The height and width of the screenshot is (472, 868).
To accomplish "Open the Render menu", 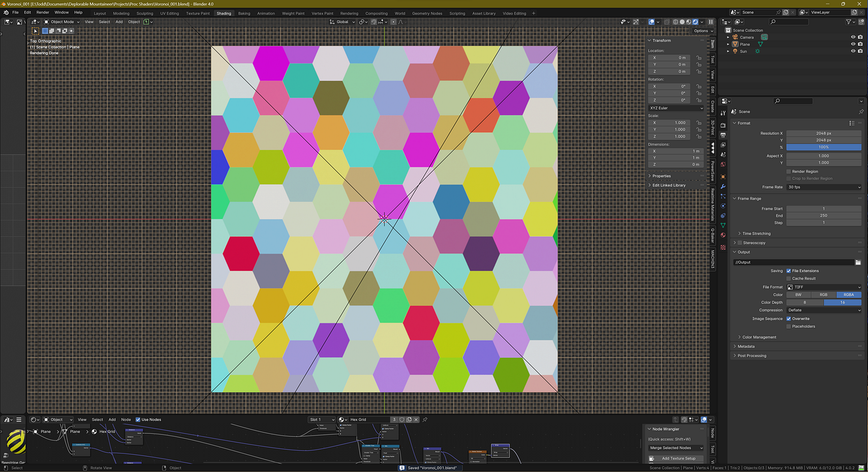I will pos(42,12).
